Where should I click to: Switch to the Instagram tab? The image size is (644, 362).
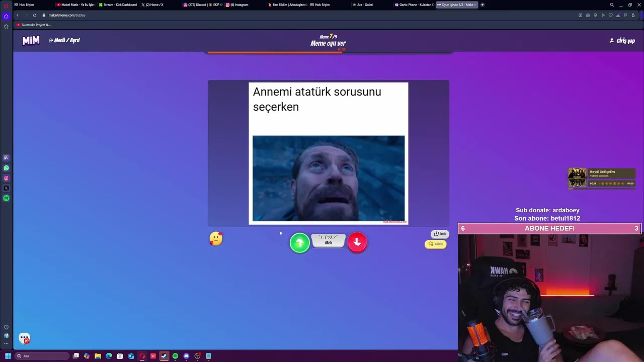pyautogui.click(x=237, y=5)
